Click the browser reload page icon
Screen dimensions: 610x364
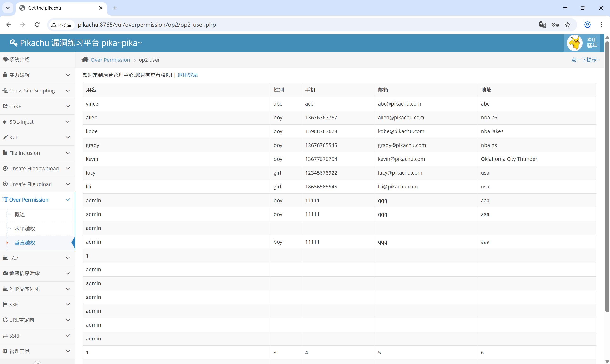37,25
